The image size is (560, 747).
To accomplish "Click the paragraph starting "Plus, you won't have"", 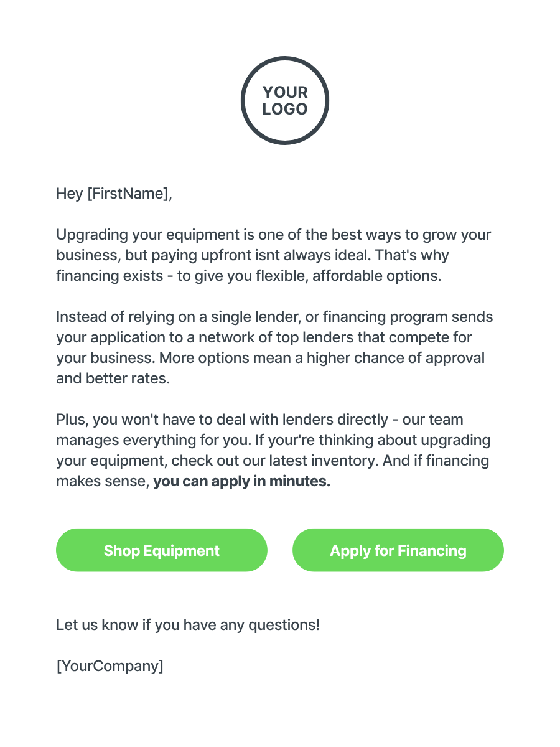I will [x=273, y=450].
